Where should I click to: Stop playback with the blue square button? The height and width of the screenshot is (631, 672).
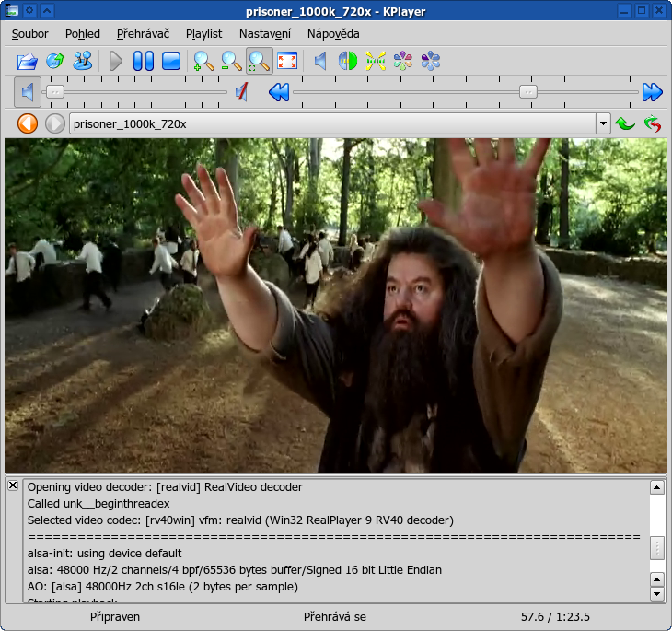[171, 61]
